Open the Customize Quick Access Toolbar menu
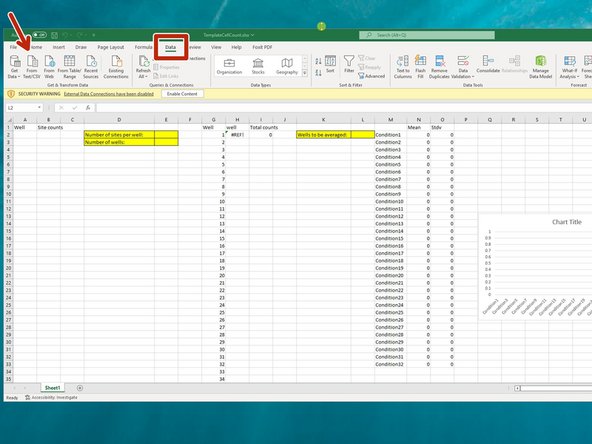 pyautogui.click(x=94, y=35)
